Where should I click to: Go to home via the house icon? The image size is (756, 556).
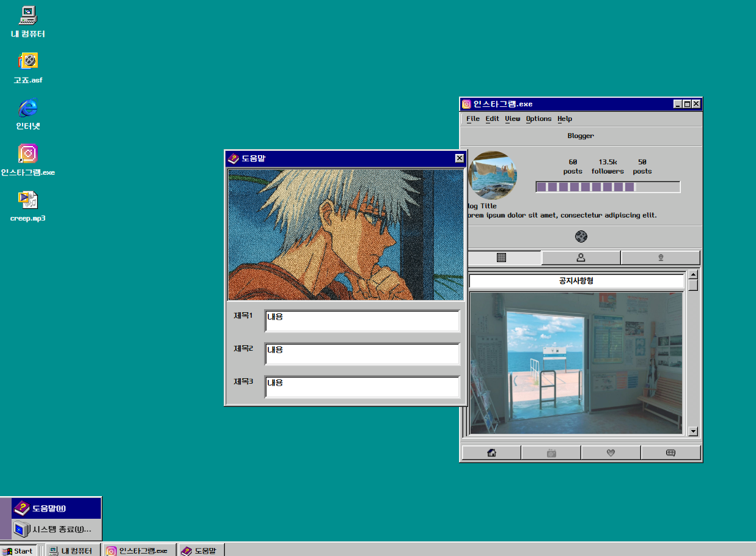(491, 453)
